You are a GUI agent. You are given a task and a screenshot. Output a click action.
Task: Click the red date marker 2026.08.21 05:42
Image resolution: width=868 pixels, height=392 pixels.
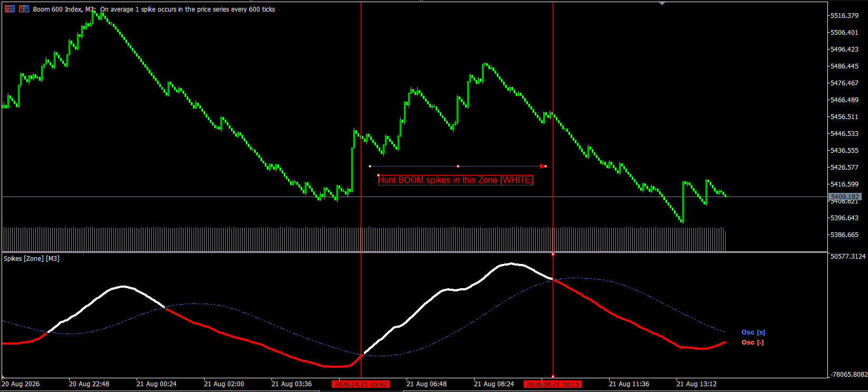(x=361, y=384)
